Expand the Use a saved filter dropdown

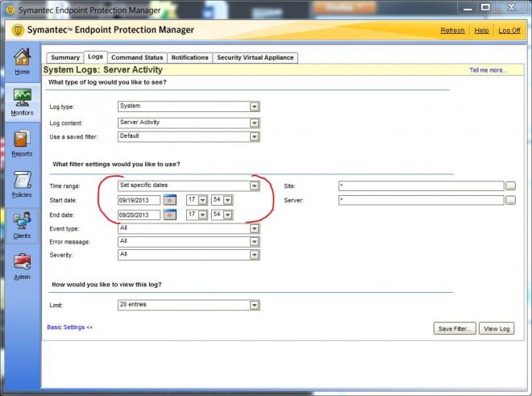coord(254,136)
